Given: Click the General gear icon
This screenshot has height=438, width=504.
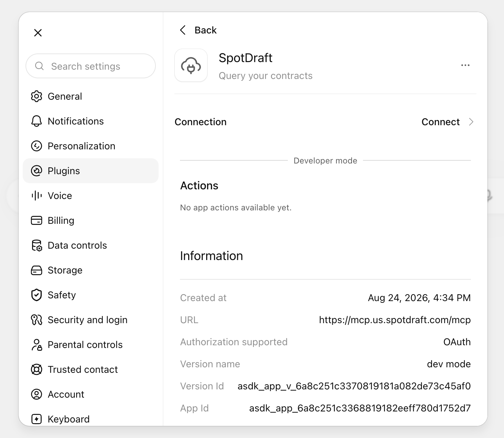Looking at the screenshot, I should 37,96.
